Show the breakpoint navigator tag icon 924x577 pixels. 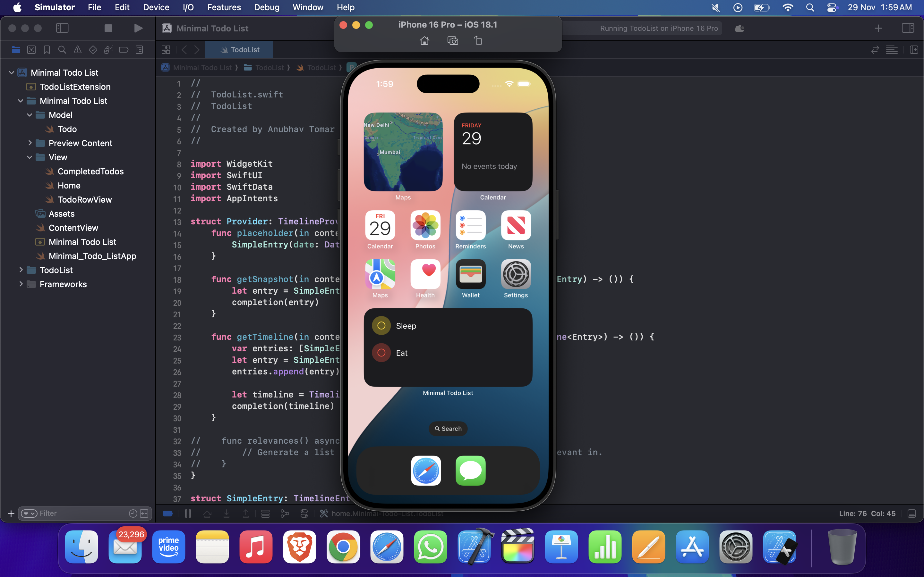tap(124, 50)
